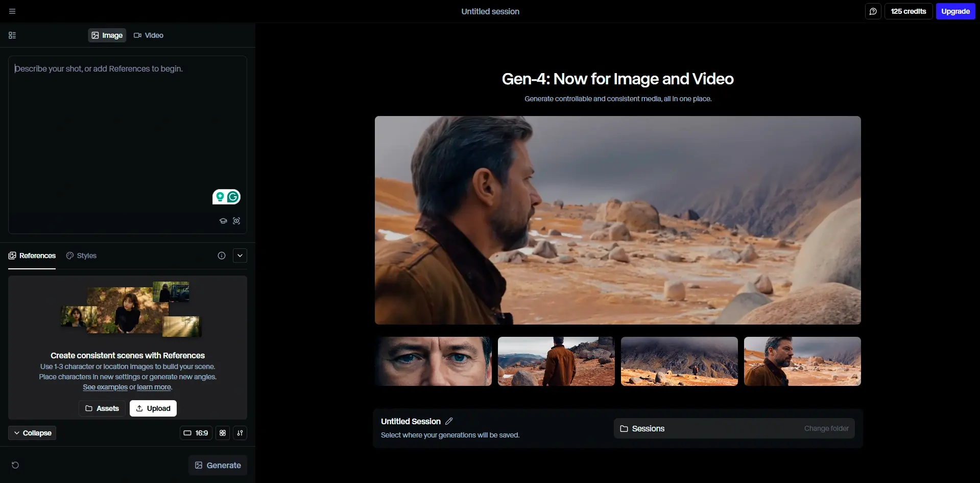Image resolution: width=980 pixels, height=483 pixels.
Task: Click the reset prompt icon
Action: (x=15, y=465)
